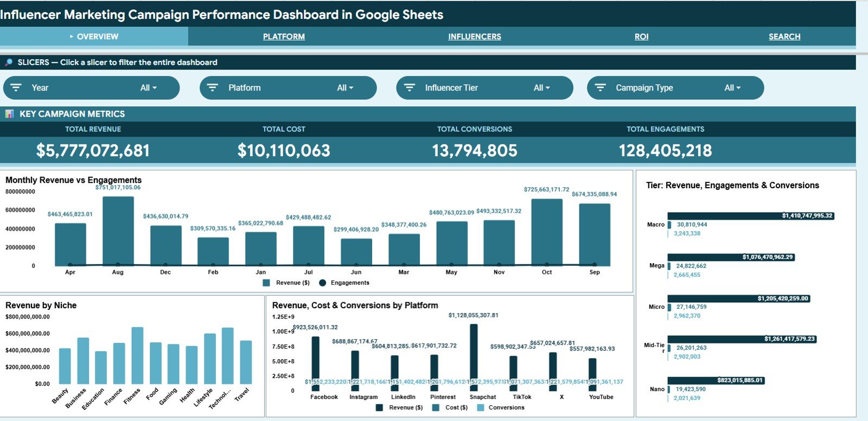
Task: Click the Conversions legend swatch in platform chart
Action: 480,407
